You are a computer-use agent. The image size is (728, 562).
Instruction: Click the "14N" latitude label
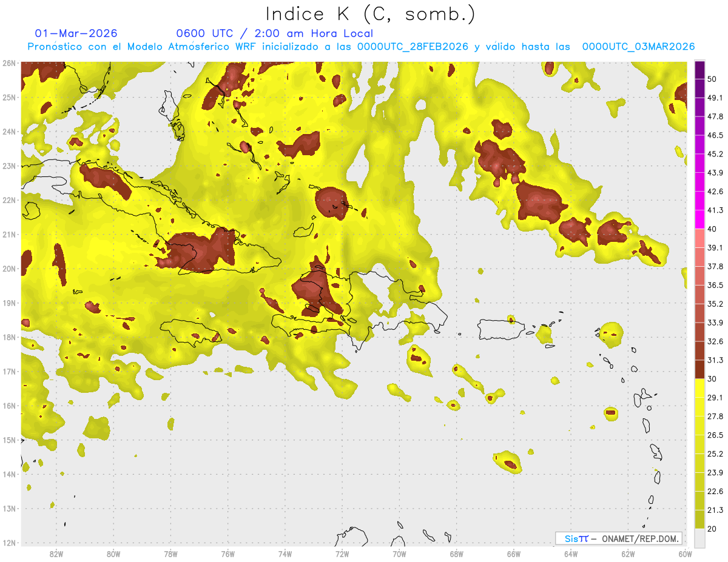9,475
